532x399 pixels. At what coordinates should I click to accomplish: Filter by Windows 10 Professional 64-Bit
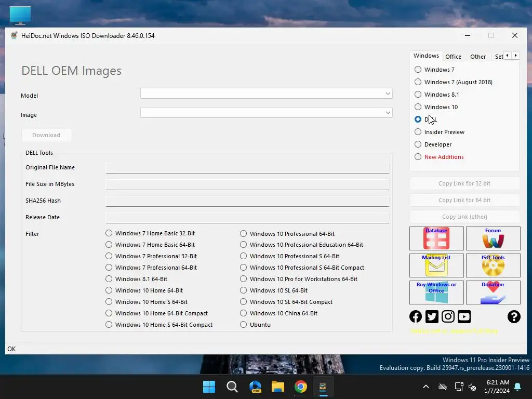tap(287, 234)
